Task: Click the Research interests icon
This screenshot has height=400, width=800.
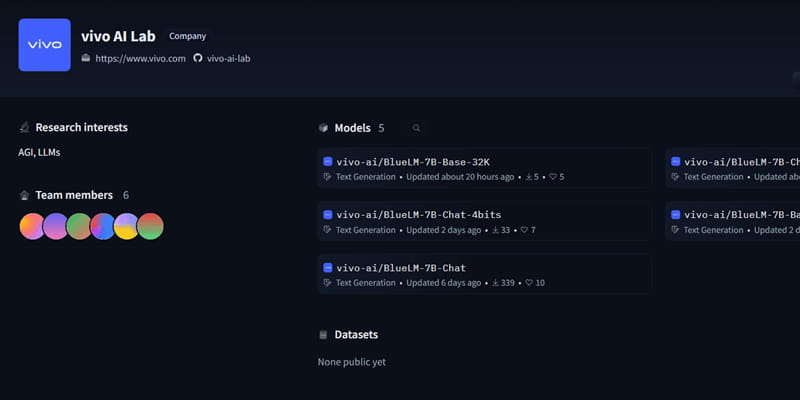Action: [24, 128]
